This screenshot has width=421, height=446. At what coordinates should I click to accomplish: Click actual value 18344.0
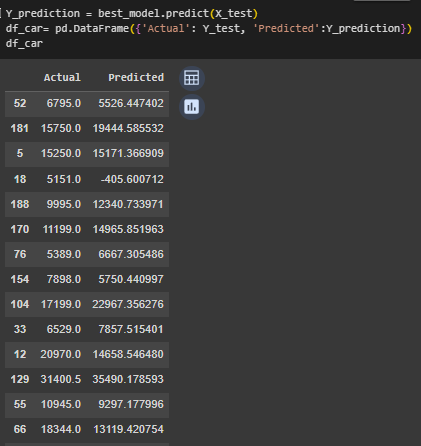click(x=61, y=429)
